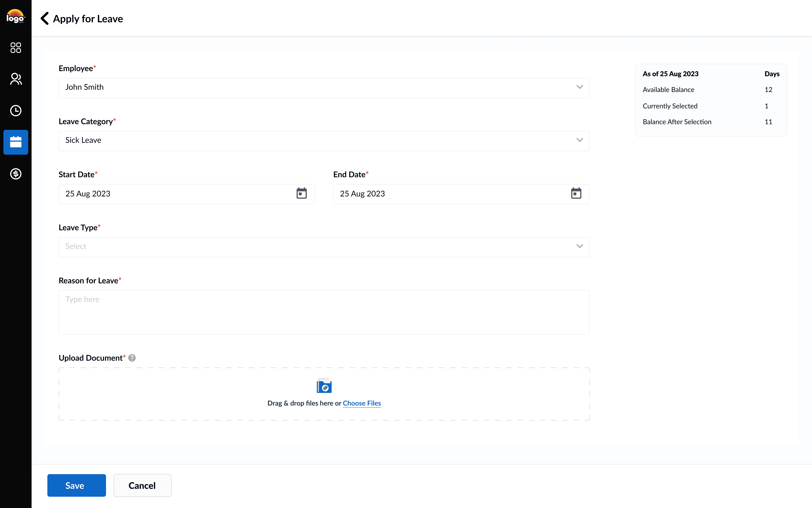Click the Choose Files link

362,403
